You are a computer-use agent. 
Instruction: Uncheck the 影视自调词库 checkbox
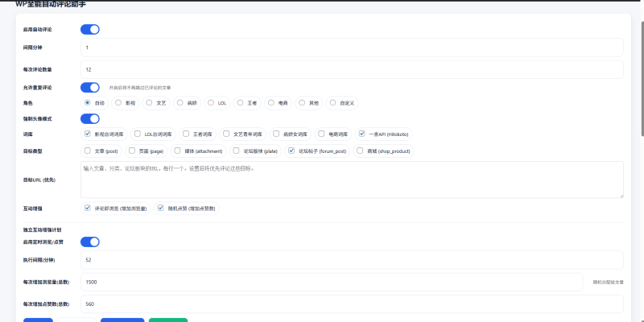pyautogui.click(x=88, y=134)
